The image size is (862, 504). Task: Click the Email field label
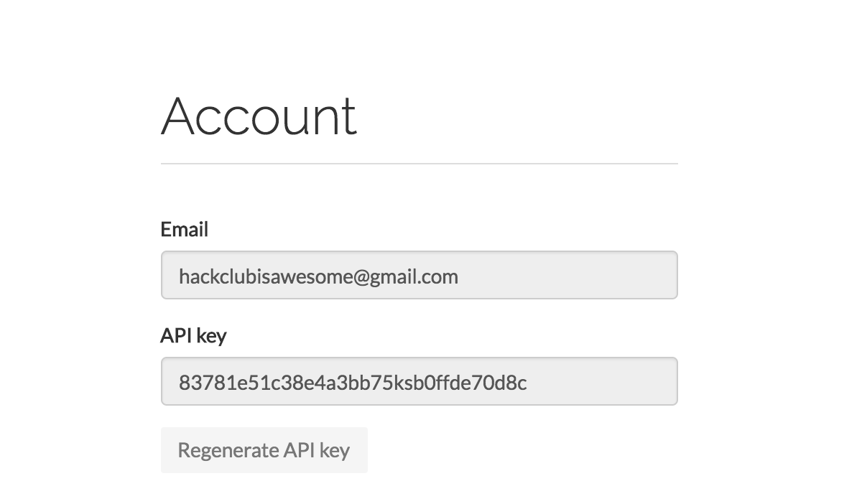(x=185, y=229)
